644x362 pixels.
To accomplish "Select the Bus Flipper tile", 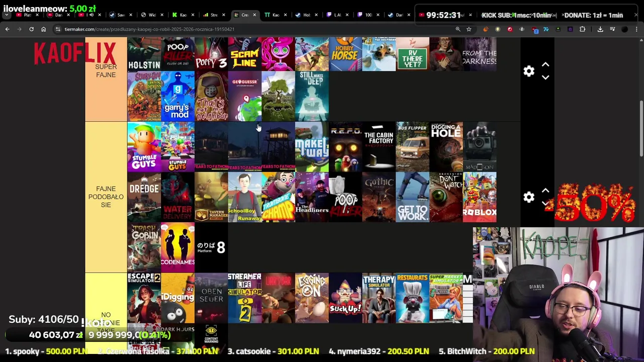I will [x=413, y=146].
